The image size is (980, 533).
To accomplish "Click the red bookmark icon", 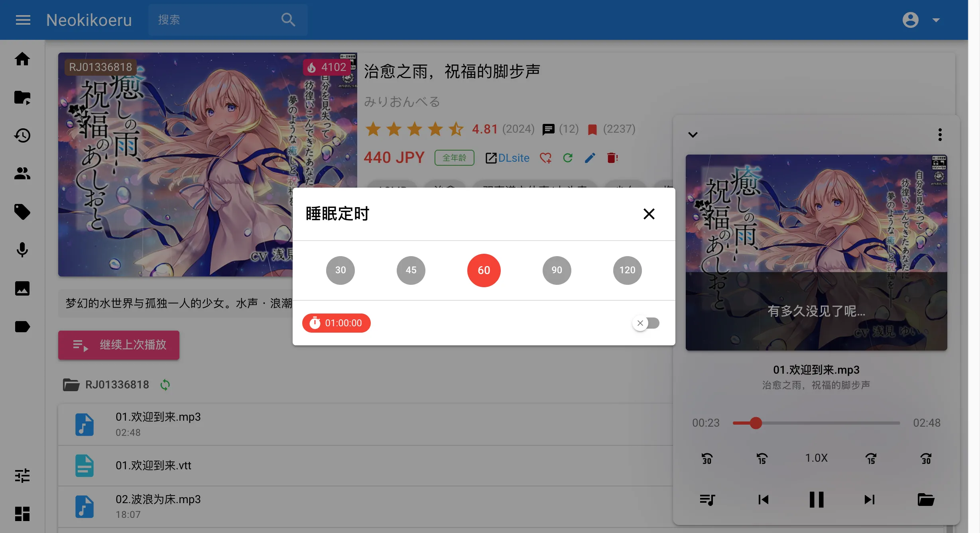I will pyautogui.click(x=592, y=129).
